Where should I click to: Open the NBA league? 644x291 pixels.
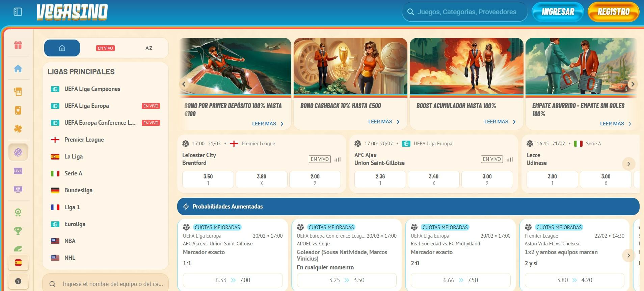[x=105, y=241]
